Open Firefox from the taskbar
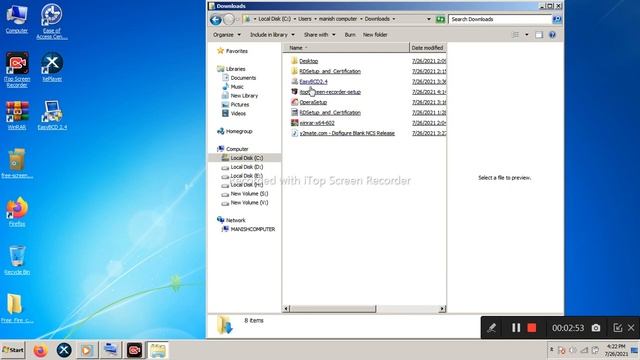Viewport: 640px width, 360px height. (x=40, y=350)
